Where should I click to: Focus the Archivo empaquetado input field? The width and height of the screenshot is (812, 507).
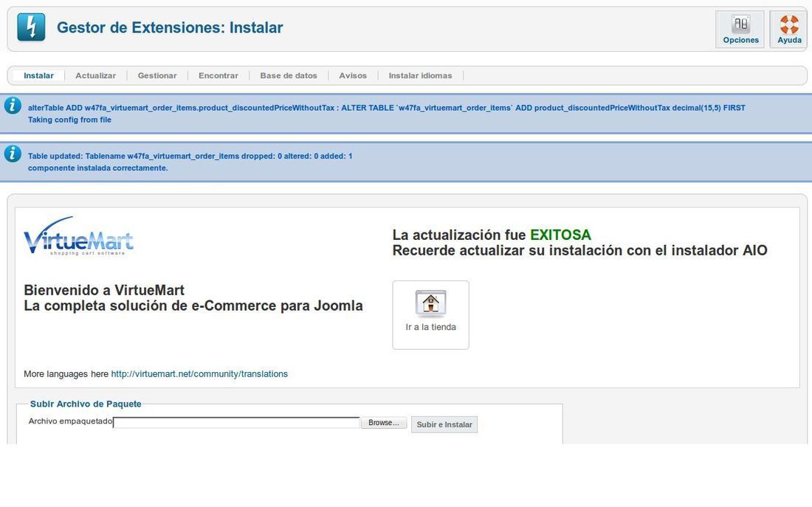coord(236,423)
